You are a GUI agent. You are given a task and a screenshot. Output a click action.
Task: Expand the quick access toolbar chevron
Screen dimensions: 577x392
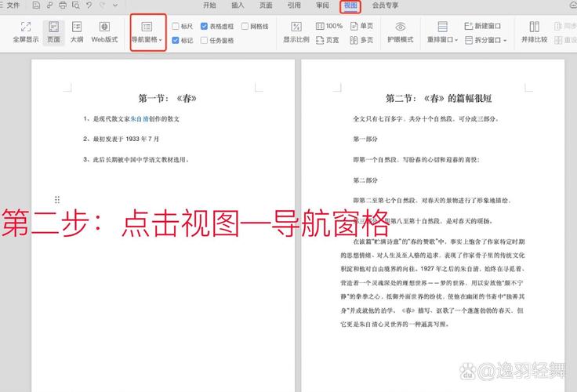115,5
